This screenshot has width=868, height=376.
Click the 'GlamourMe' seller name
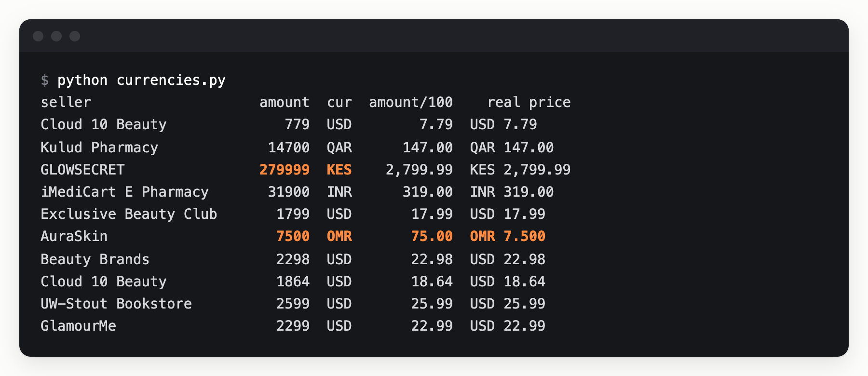point(78,326)
